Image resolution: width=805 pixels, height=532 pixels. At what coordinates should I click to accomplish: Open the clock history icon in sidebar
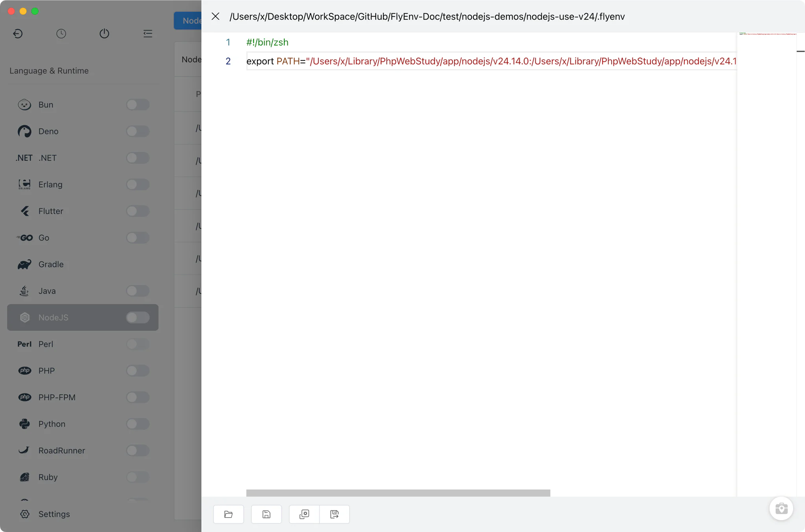coord(61,34)
